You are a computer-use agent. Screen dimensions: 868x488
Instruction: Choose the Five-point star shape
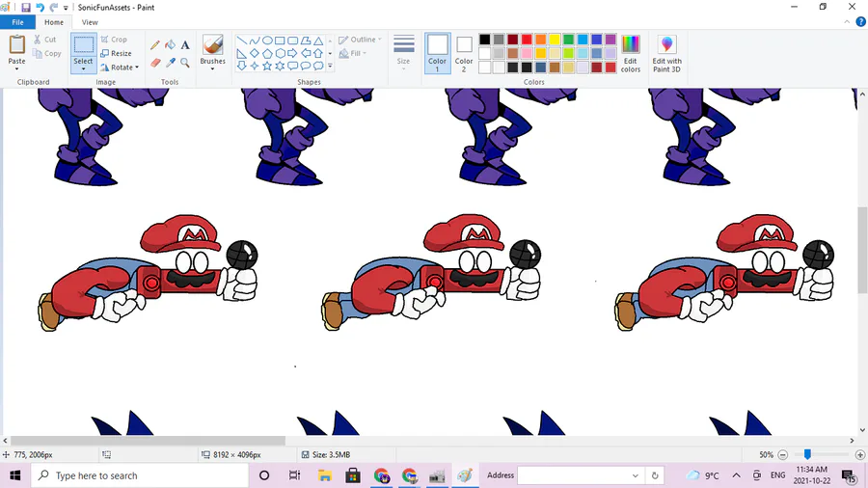pos(267,66)
